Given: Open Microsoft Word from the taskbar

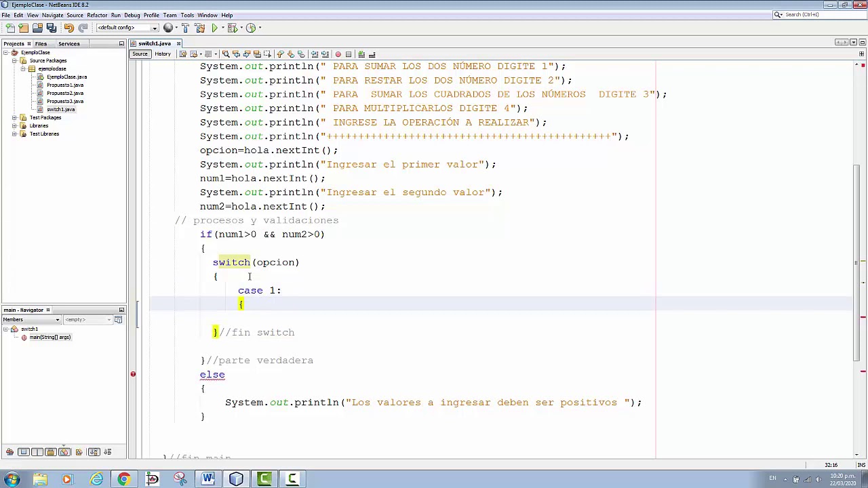Looking at the screenshot, I should [x=208, y=479].
